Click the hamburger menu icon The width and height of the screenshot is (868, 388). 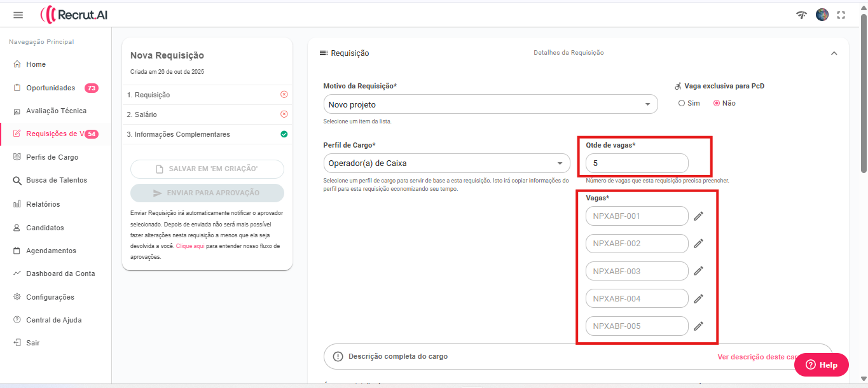[x=18, y=15]
